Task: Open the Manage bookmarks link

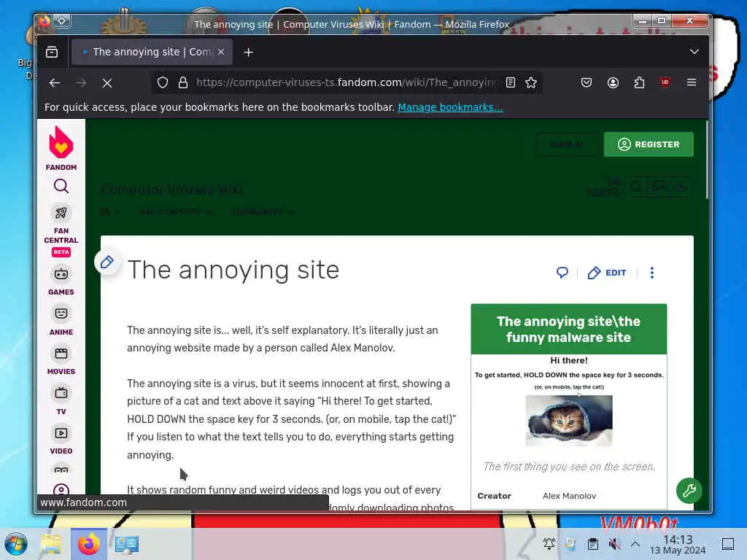Action: coord(450,107)
